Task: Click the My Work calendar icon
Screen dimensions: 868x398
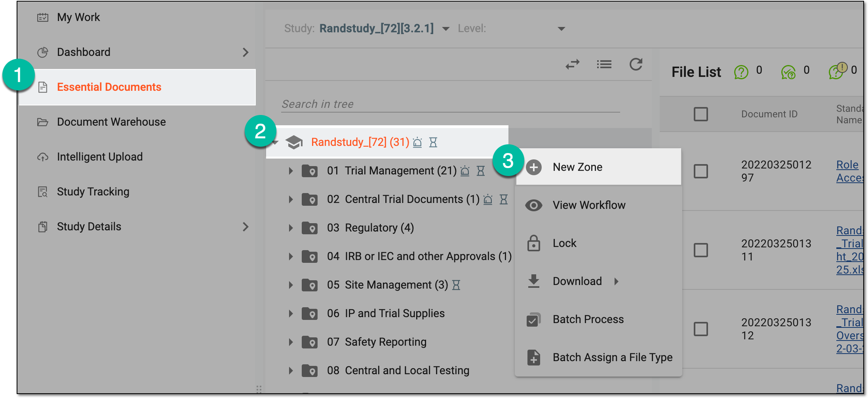Action: click(x=43, y=17)
